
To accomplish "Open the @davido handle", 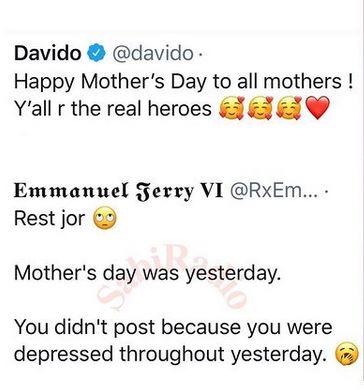I will pyautogui.click(x=152, y=53).
